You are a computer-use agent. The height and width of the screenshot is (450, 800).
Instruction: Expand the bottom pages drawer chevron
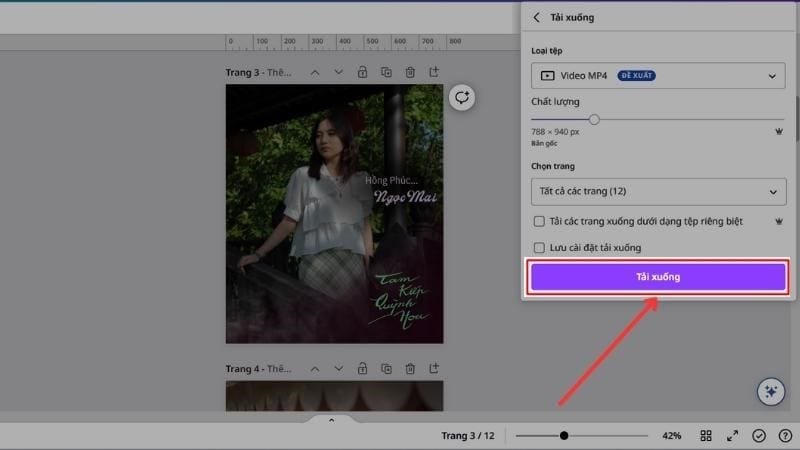coord(331,421)
